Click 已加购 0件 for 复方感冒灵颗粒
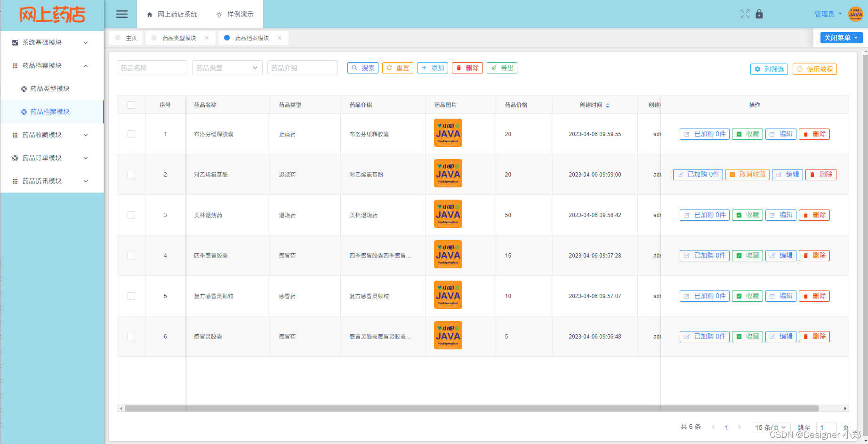The height and width of the screenshot is (444, 868). [x=705, y=296]
